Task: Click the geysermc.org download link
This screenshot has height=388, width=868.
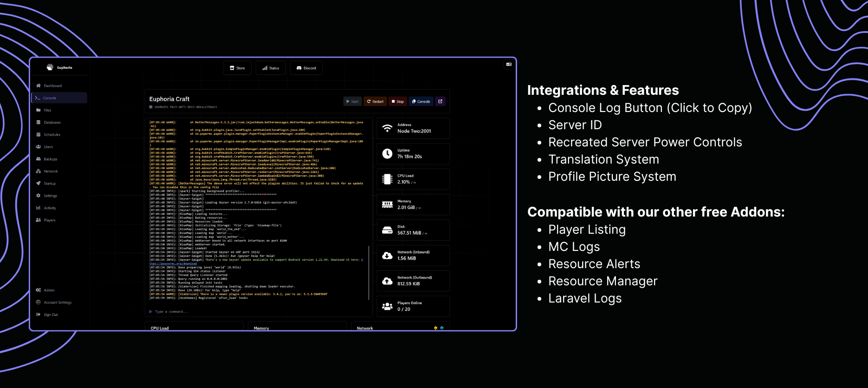Action: point(173,263)
